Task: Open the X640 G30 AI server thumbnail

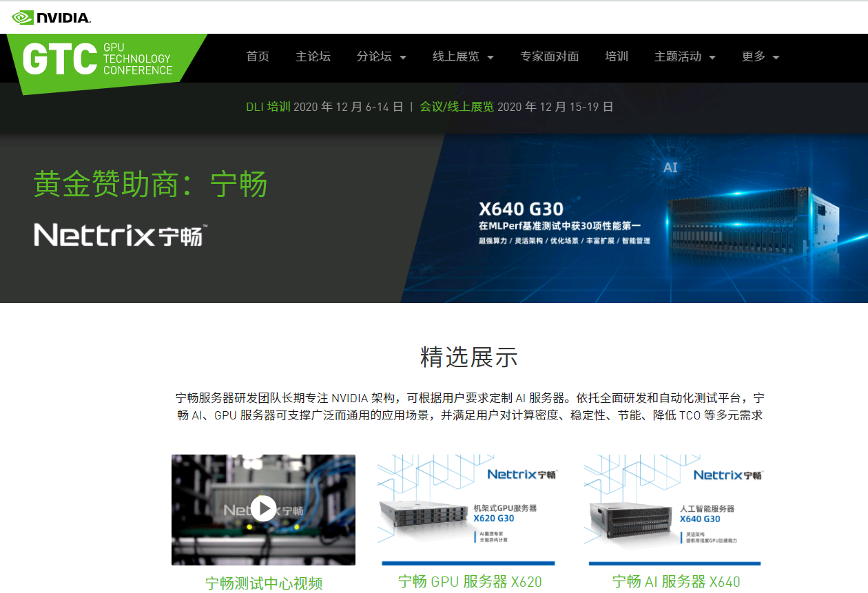Action: click(x=675, y=510)
